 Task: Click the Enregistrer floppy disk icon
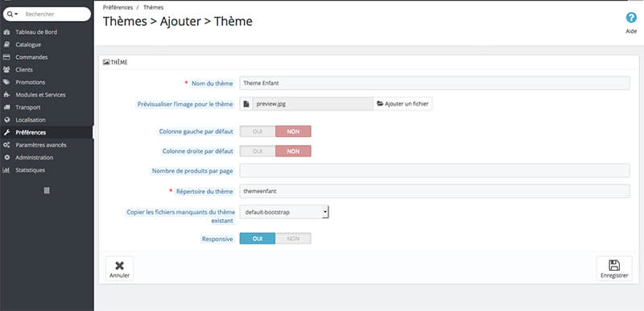click(614, 265)
